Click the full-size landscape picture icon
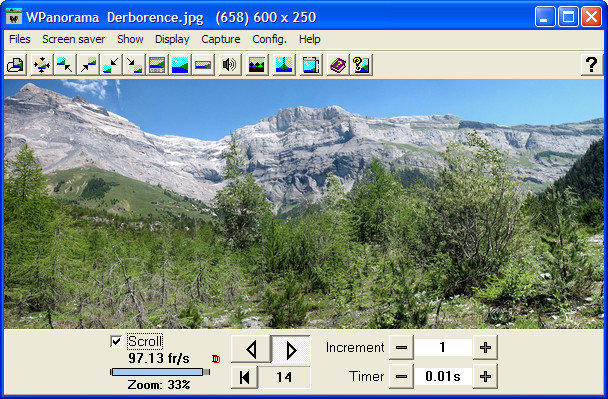 (x=180, y=64)
